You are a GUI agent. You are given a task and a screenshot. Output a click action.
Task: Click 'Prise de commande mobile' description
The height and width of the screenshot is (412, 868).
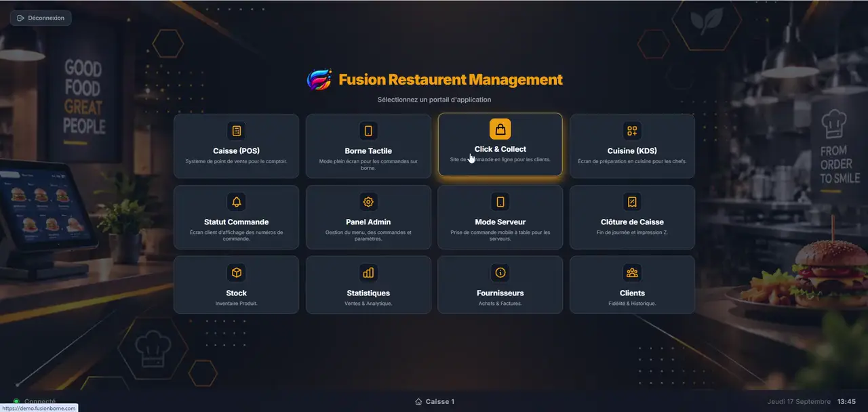(x=500, y=236)
